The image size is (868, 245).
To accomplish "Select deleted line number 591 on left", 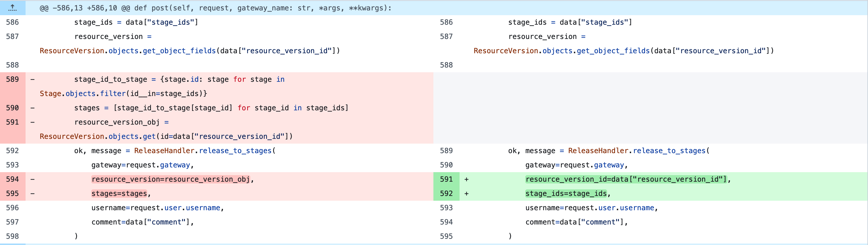I will (12, 122).
